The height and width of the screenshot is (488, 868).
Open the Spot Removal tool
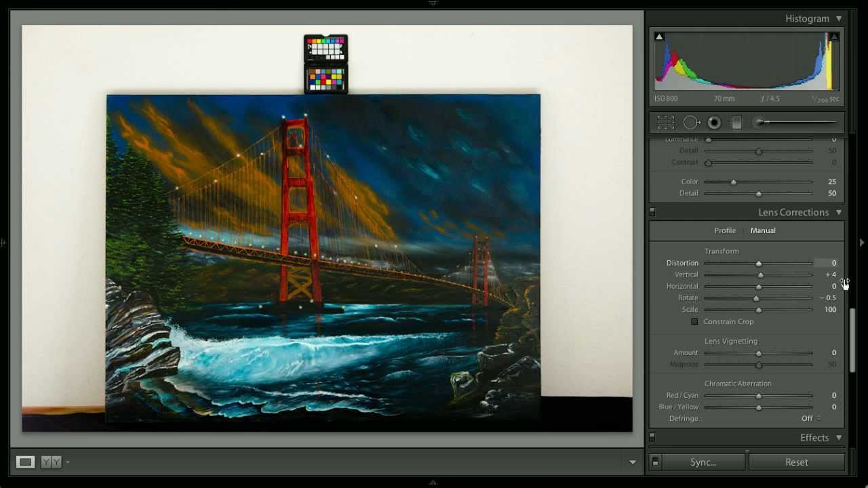click(692, 122)
